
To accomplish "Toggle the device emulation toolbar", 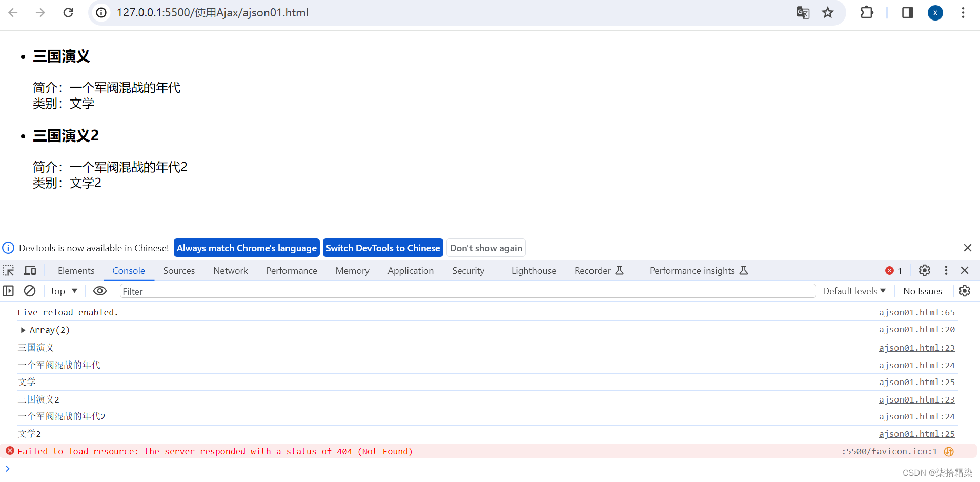I will click(x=30, y=270).
